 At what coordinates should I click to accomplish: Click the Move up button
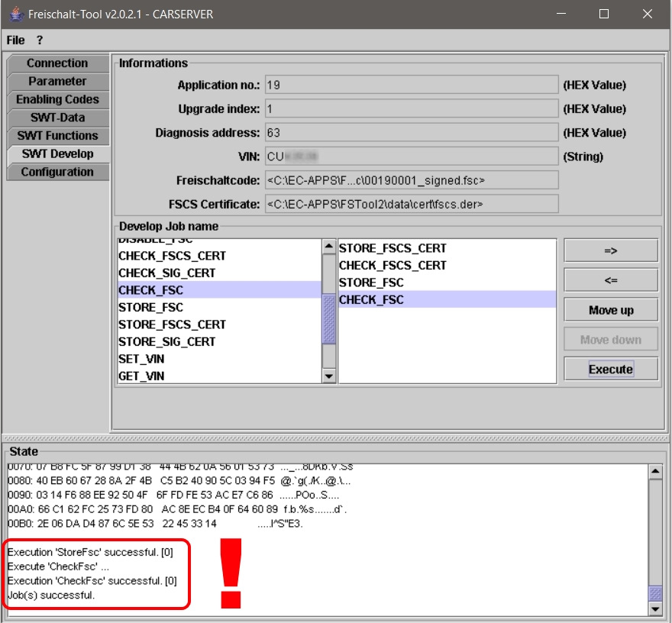pyautogui.click(x=611, y=310)
